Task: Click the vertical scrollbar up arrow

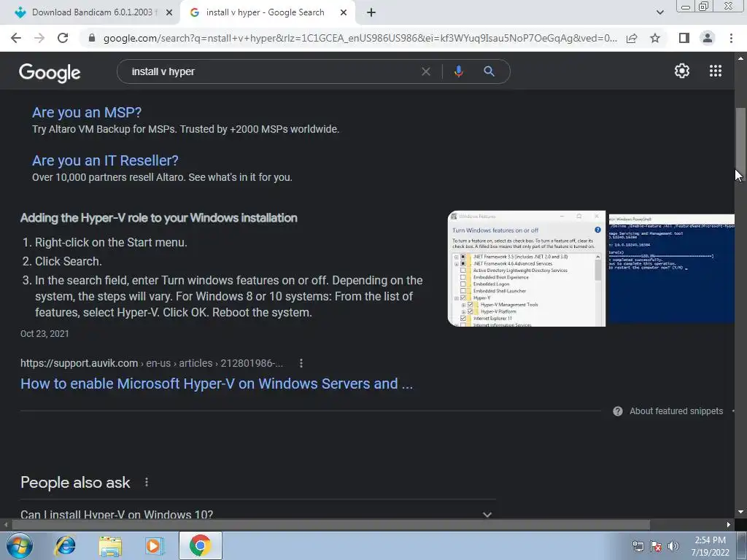Action: pos(740,58)
